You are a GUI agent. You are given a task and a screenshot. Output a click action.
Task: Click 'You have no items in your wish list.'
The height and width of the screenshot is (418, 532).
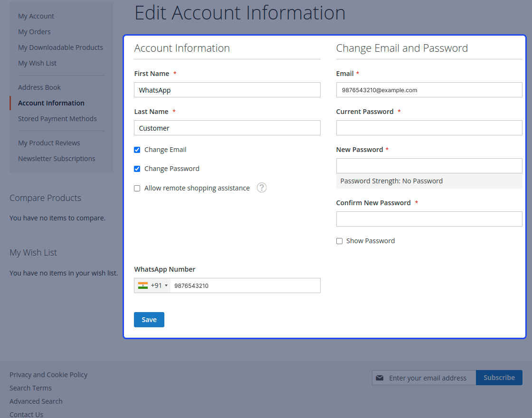[x=64, y=273]
